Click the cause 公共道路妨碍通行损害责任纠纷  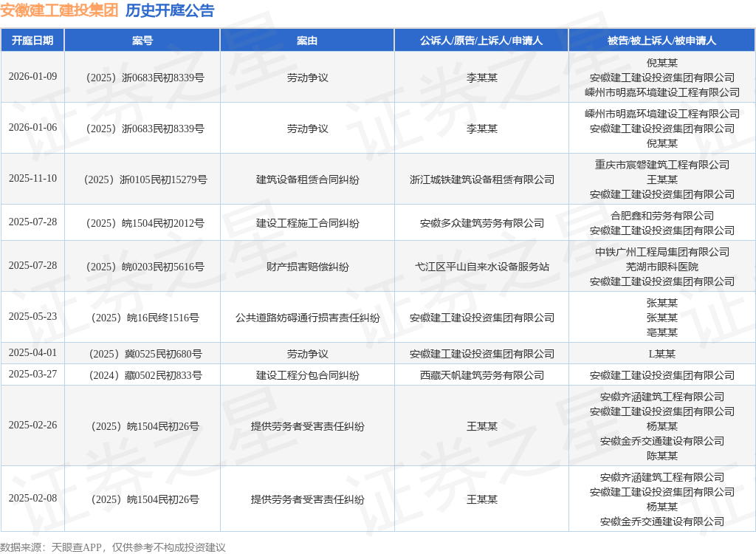click(x=307, y=318)
